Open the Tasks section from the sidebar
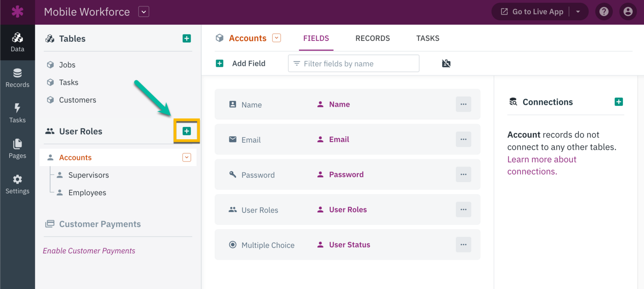644x289 pixels. (17, 113)
